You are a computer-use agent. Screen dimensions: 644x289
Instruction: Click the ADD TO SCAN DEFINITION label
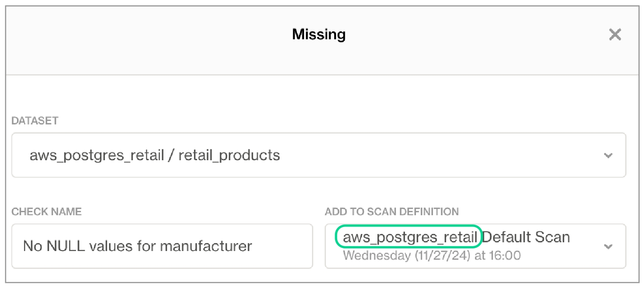(391, 212)
